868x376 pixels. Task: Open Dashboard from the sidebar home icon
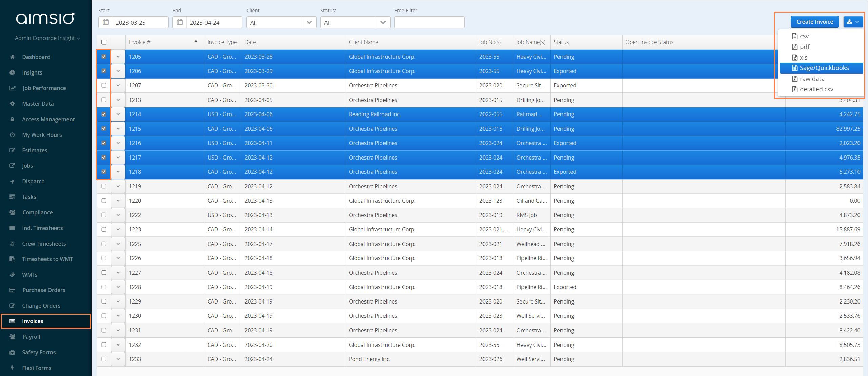coord(12,57)
